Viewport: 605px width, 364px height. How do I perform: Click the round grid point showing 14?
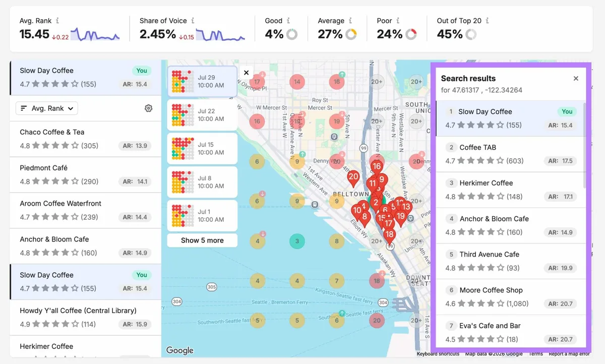coord(297,82)
